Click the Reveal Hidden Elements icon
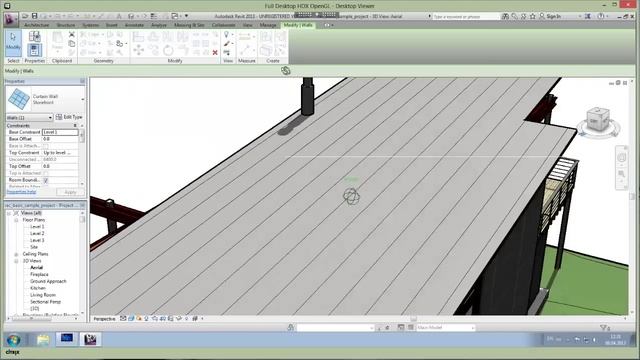Image resolution: width=640 pixels, height=360 pixels. (187, 318)
